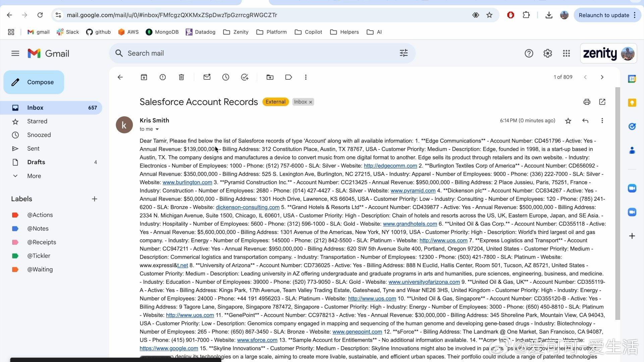Print this email conversation
The image size is (644, 362).
[587, 102]
